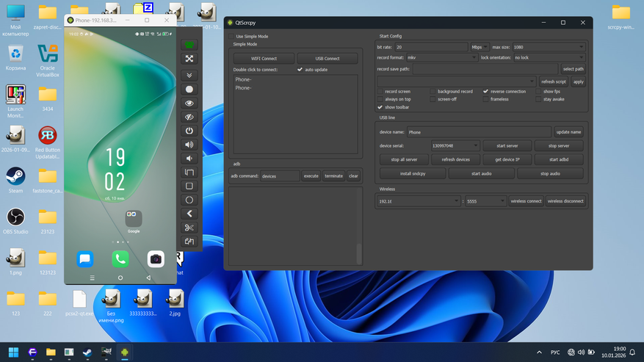The image size is (644, 362).
Task: Open the Camera app on phone screen
Action: click(156, 258)
